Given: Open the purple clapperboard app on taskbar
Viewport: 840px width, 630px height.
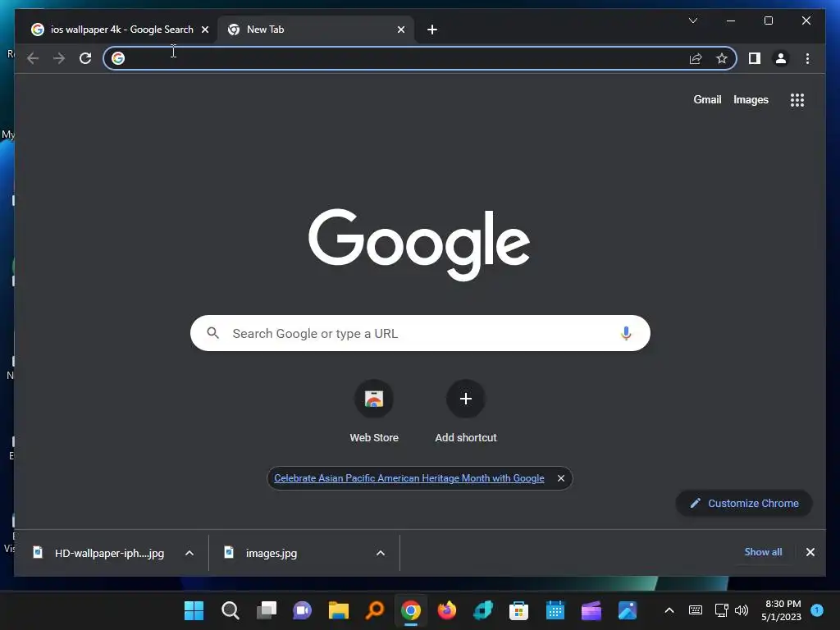Looking at the screenshot, I should 591,610.
